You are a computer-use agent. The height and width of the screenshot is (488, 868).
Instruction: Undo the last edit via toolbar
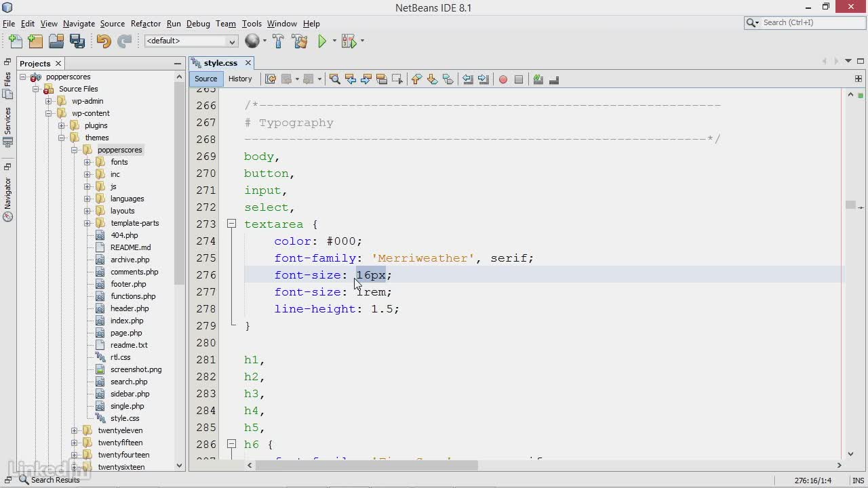pyautogui.click(x=103, y=41)
